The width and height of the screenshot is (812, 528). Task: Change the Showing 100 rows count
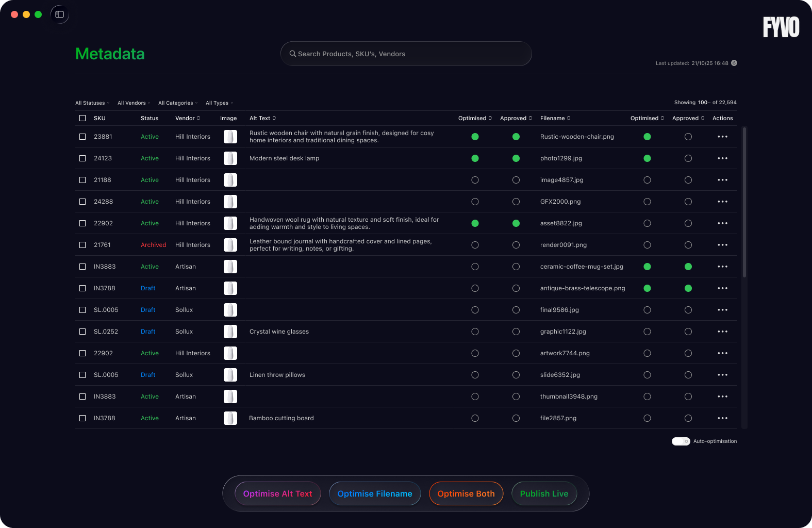pyautogui.click(x=704, y=103)
